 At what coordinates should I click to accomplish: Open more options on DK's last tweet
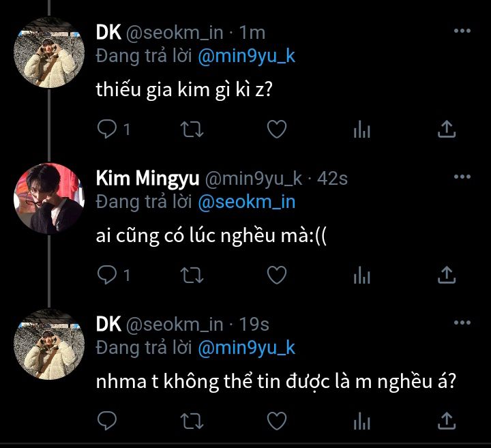coord(462,323)
